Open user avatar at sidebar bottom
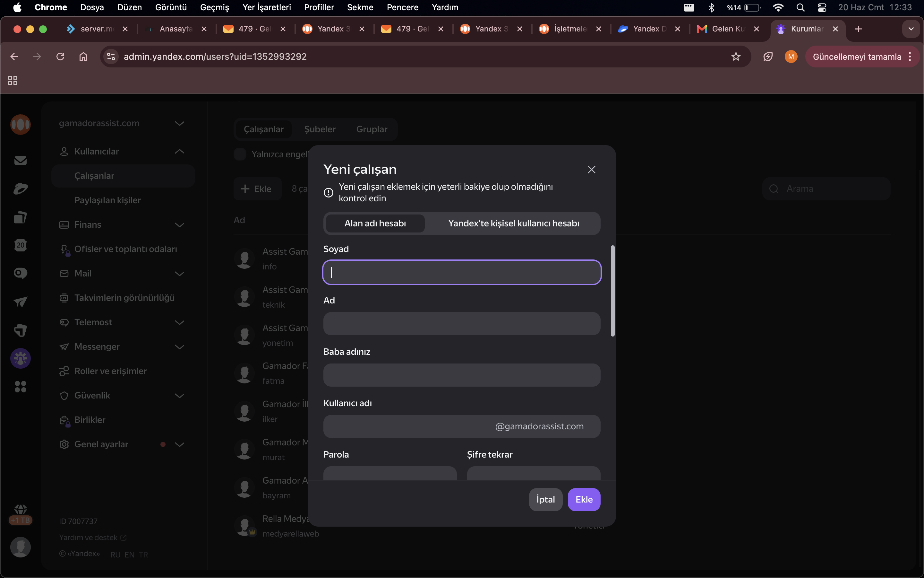The image size is (924, 578). (x=20, y=547)
